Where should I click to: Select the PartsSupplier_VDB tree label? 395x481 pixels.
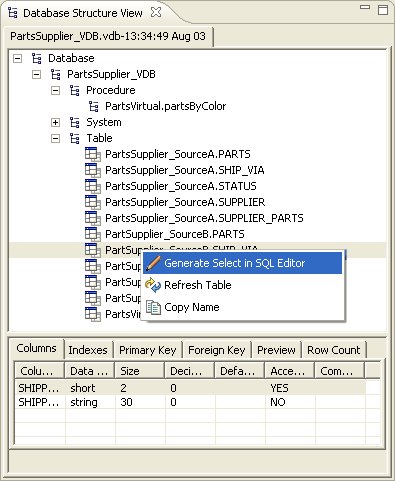111,74
